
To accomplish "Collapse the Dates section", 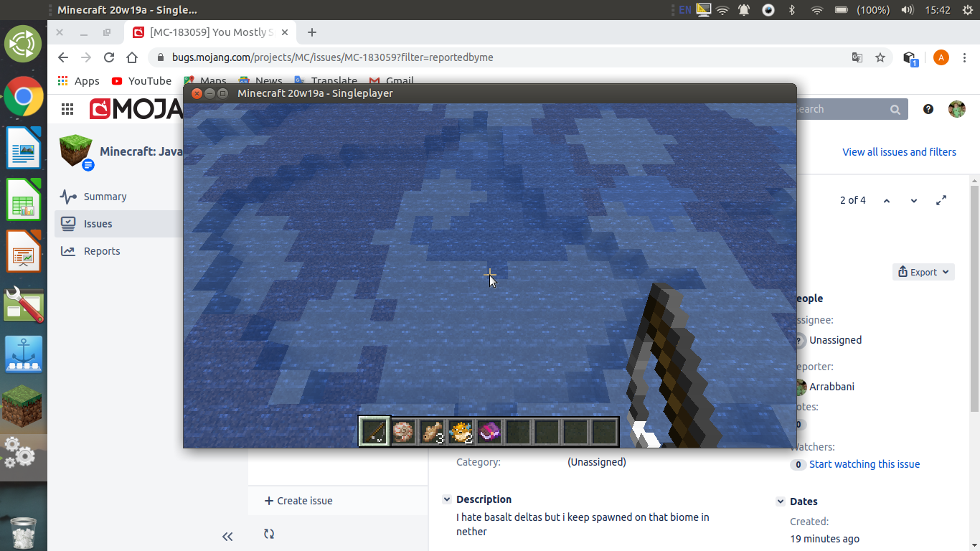I will coord(781,501).
